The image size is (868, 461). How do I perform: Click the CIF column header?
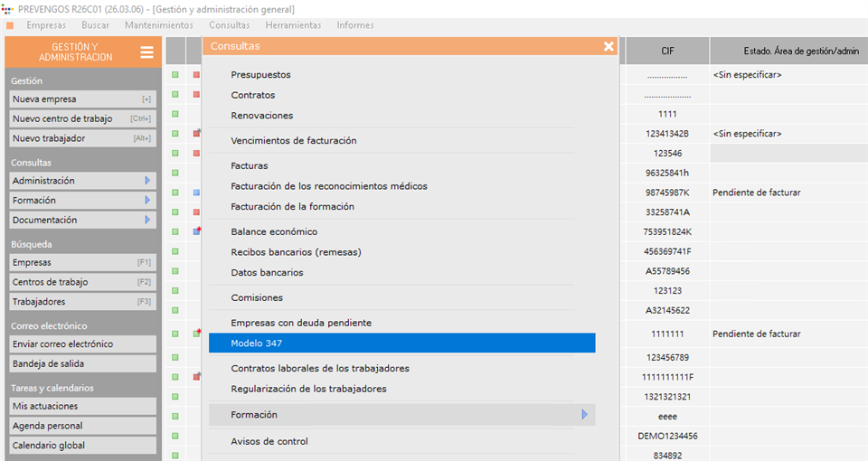[666, 52]
